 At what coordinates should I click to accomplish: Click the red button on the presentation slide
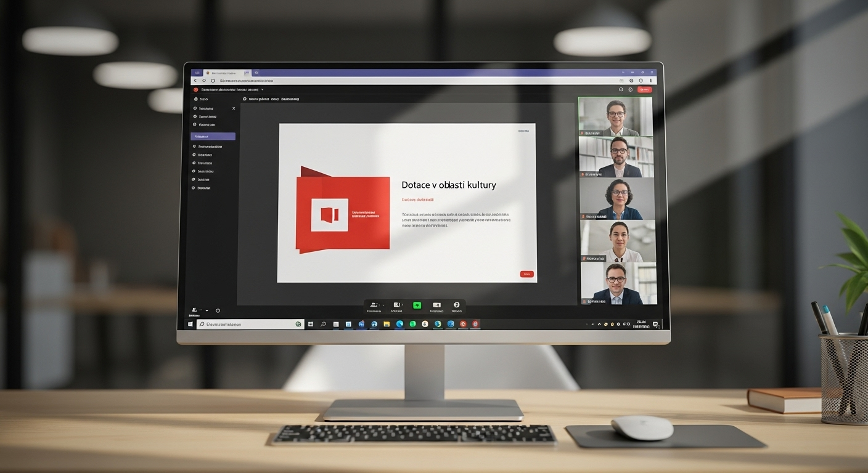[526, 273]
